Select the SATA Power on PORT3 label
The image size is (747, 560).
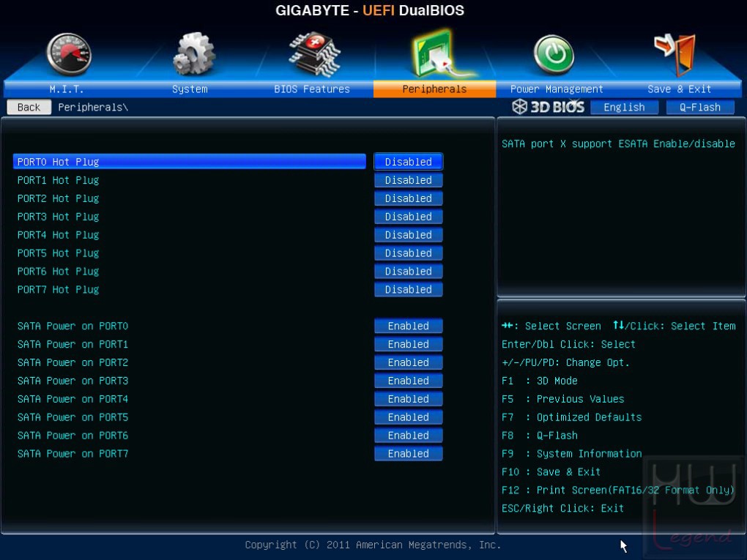coord(73,381)
